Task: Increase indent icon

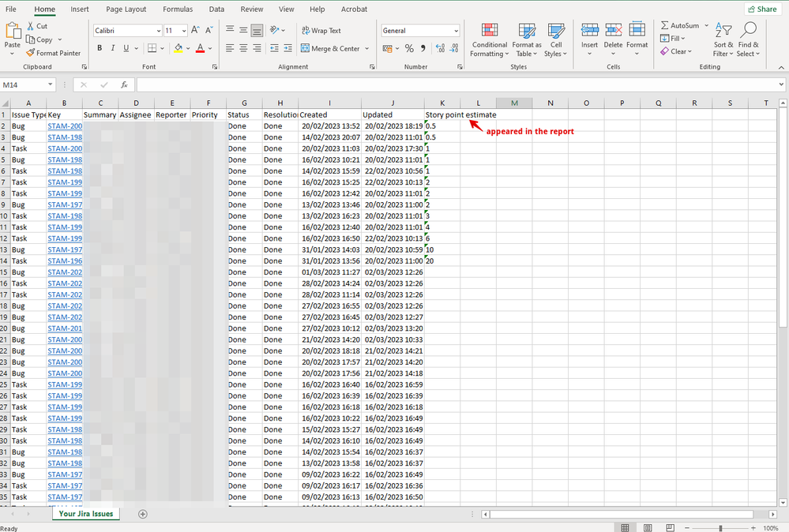Action: (x=287, y=48)
